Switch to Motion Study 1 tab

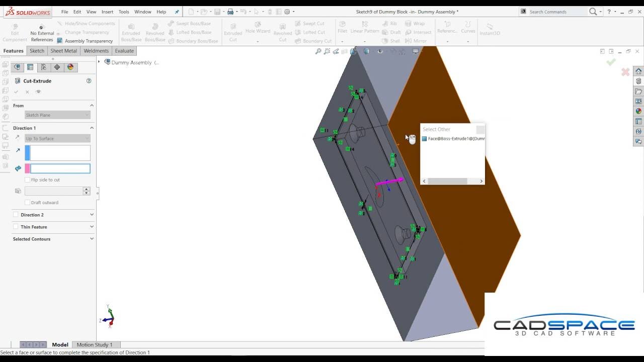(95, 344)
